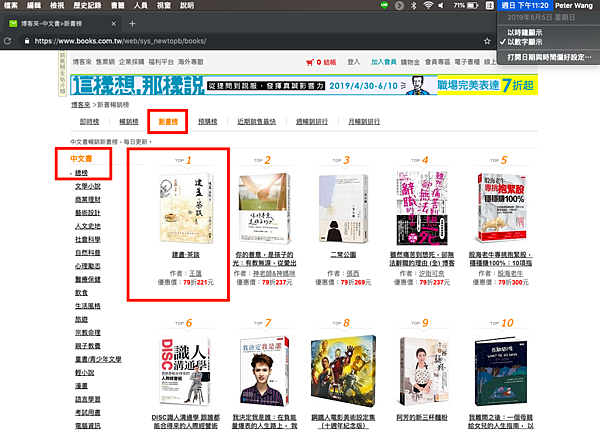This screenshot has height=432, width=600.
Task: Switch to the 即時榜 ranking tab
Action: point(90,122)
